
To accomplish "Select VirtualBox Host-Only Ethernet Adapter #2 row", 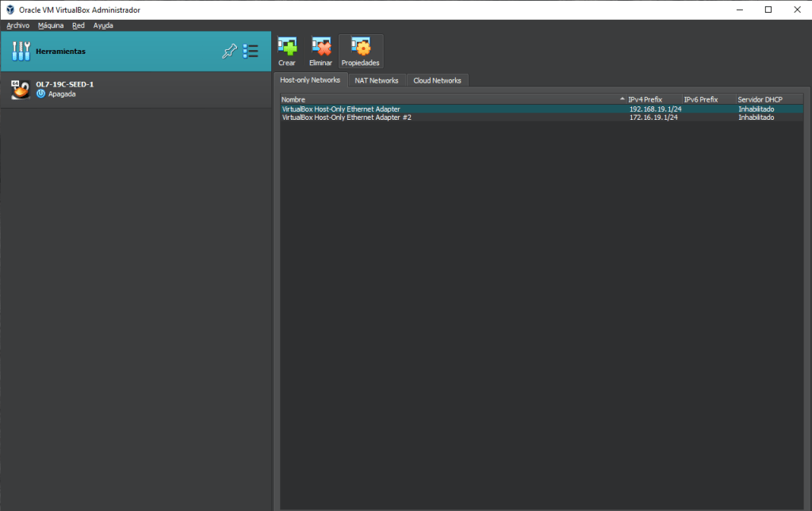I will [x=347, y=117].
